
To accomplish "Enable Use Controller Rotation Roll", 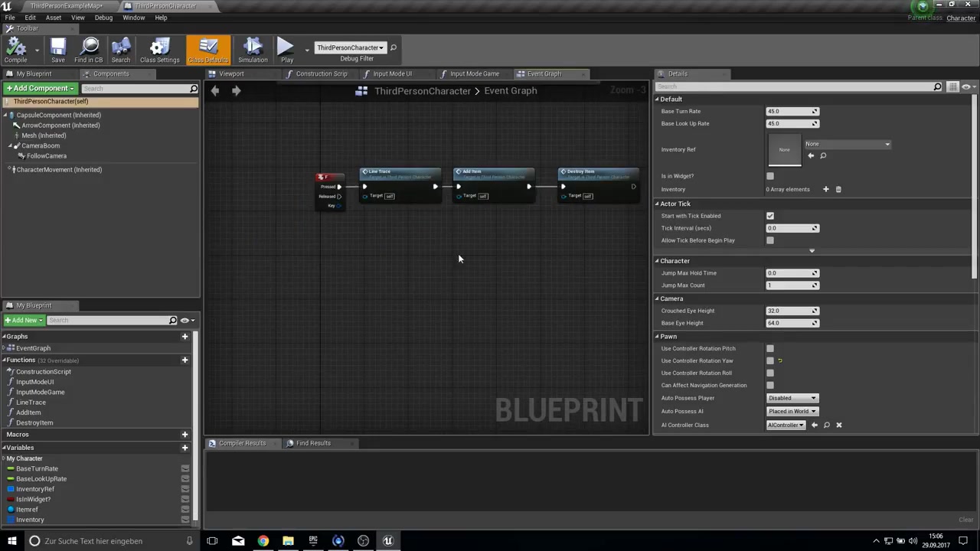I will 770,373.
